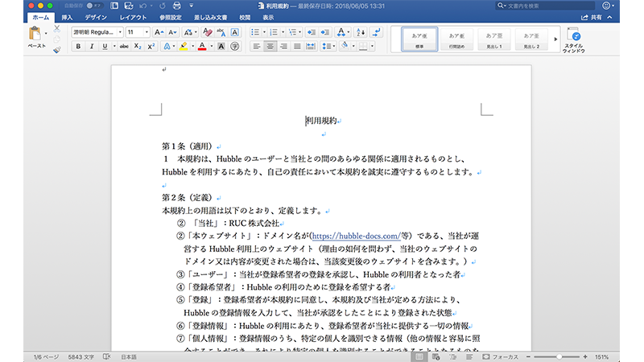Show paragraph marks with the blue arrow icon

376,32
